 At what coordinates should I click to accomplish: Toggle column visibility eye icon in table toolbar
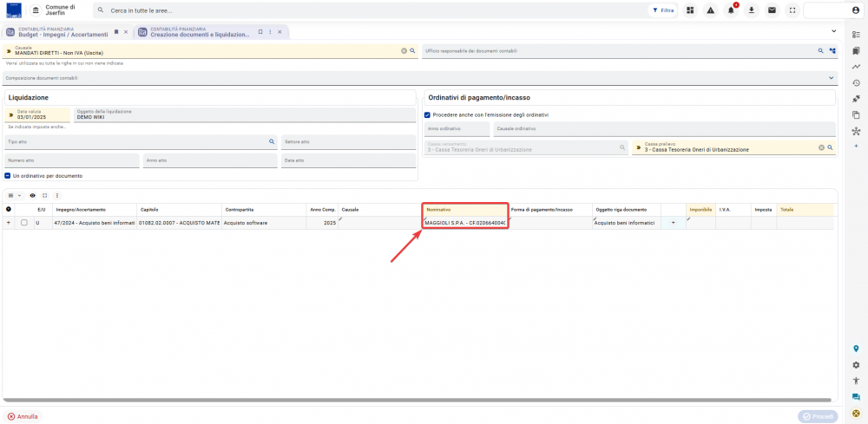click(x=33, y=196)
